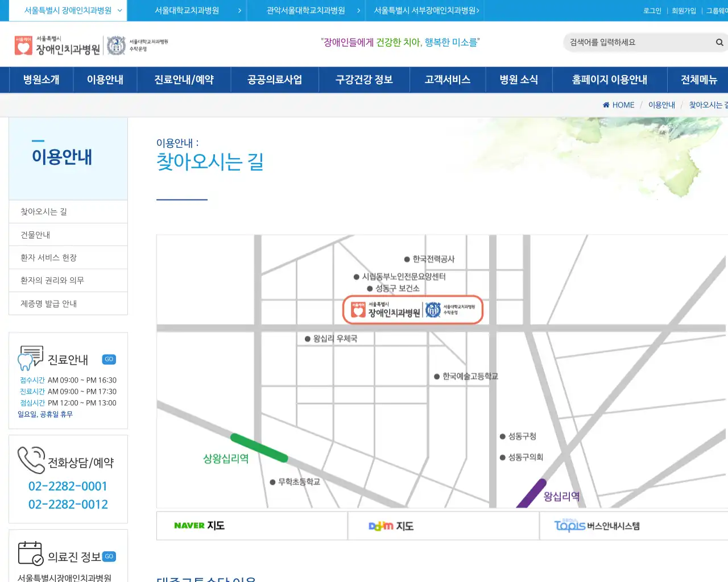Open the 고객서비스 main menu

tap(448, 80)
